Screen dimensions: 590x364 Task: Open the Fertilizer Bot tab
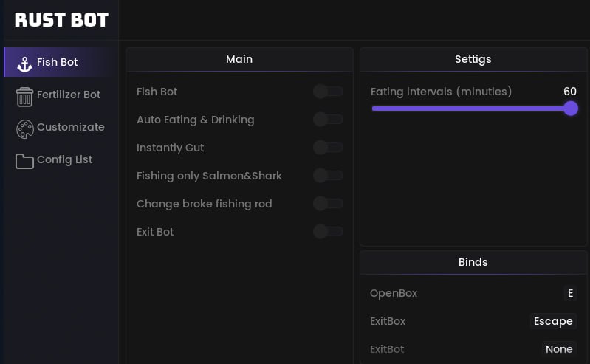point(69,95)
